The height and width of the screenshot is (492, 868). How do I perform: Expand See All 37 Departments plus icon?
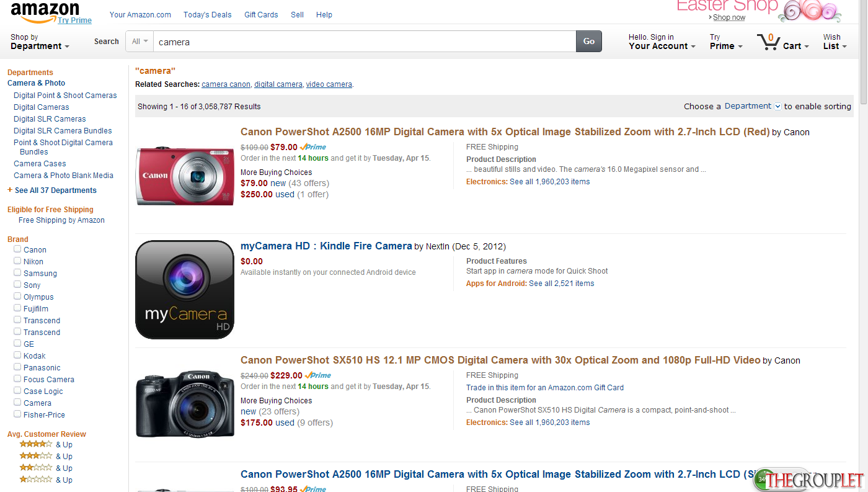point(10,190)
